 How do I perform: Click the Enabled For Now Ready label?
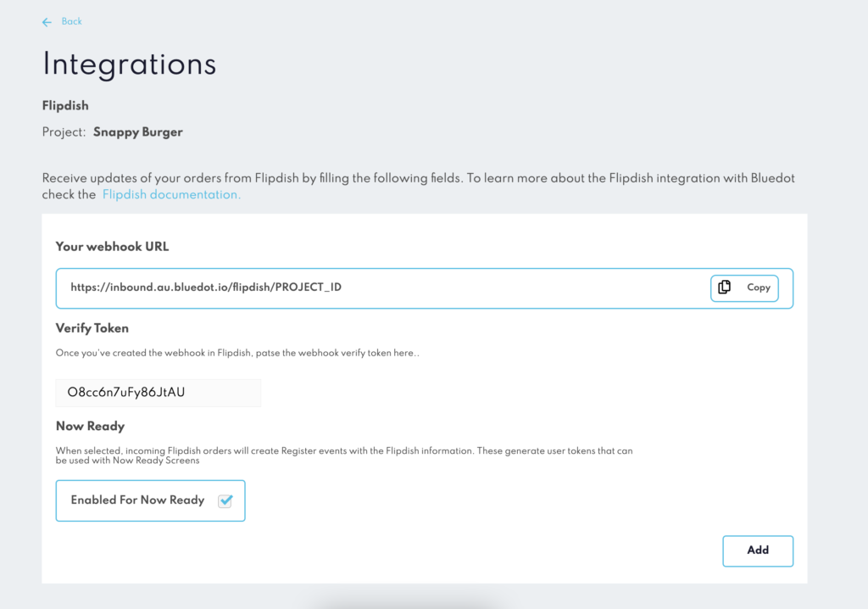pos(137,500)
